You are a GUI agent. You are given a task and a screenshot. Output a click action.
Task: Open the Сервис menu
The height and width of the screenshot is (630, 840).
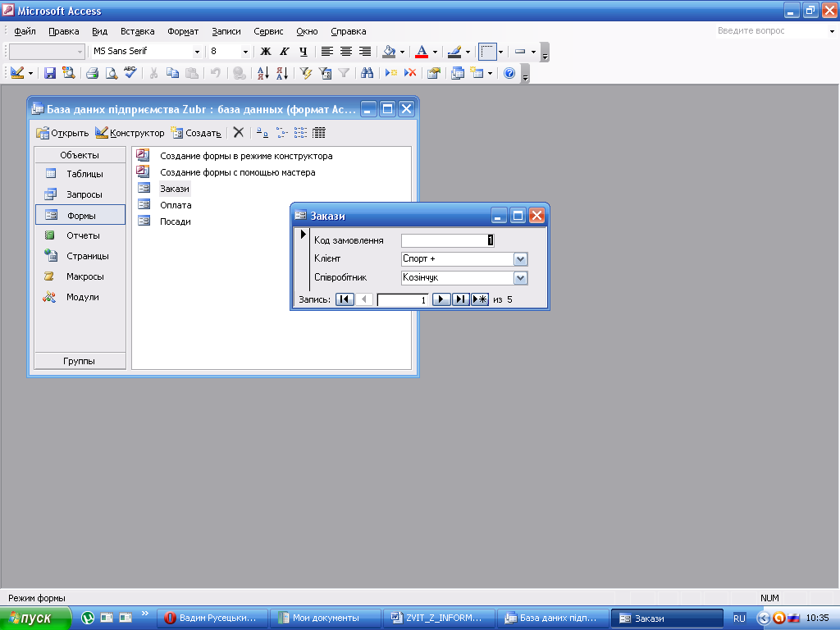268,31
